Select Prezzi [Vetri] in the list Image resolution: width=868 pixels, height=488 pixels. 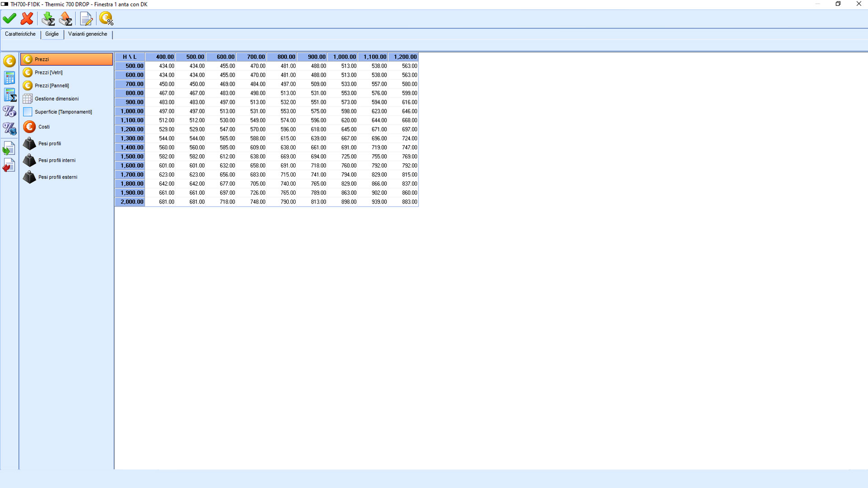click(49, 73)
